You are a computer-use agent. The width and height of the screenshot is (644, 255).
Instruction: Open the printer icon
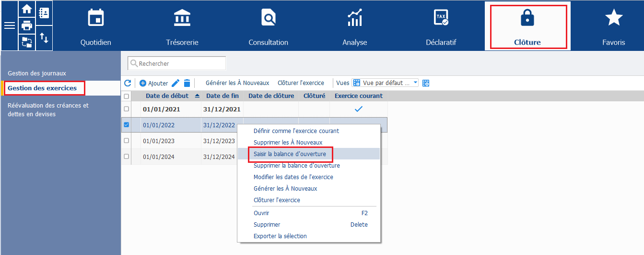27,25
